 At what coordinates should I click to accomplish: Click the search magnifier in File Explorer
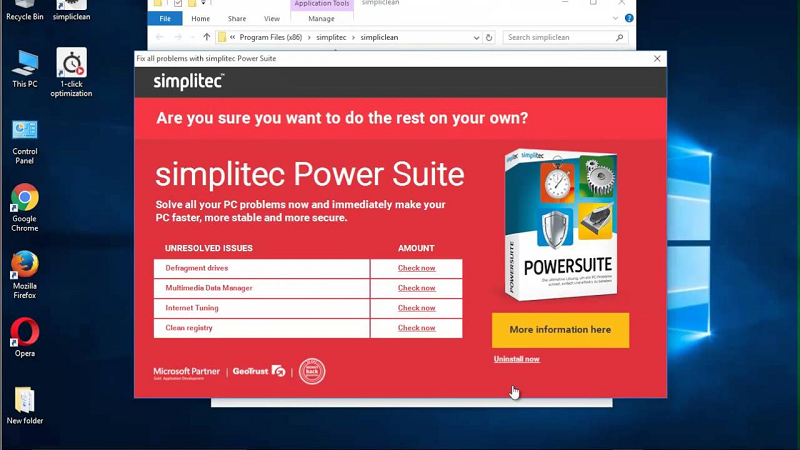click(619, 37)
